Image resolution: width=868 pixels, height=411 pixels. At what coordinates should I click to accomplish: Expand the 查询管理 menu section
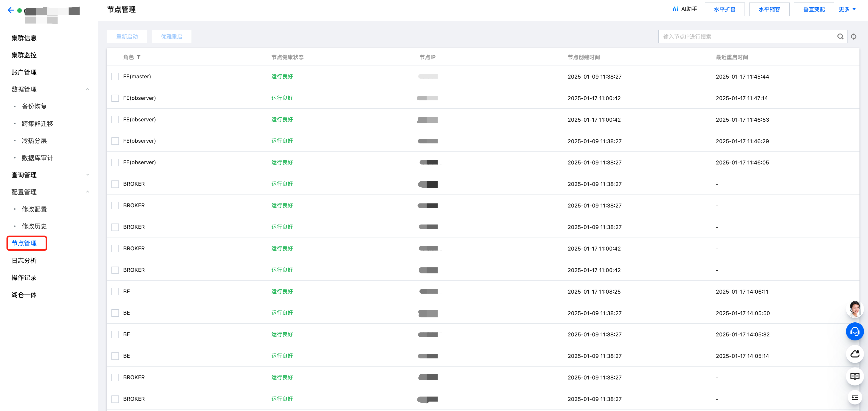87,175
